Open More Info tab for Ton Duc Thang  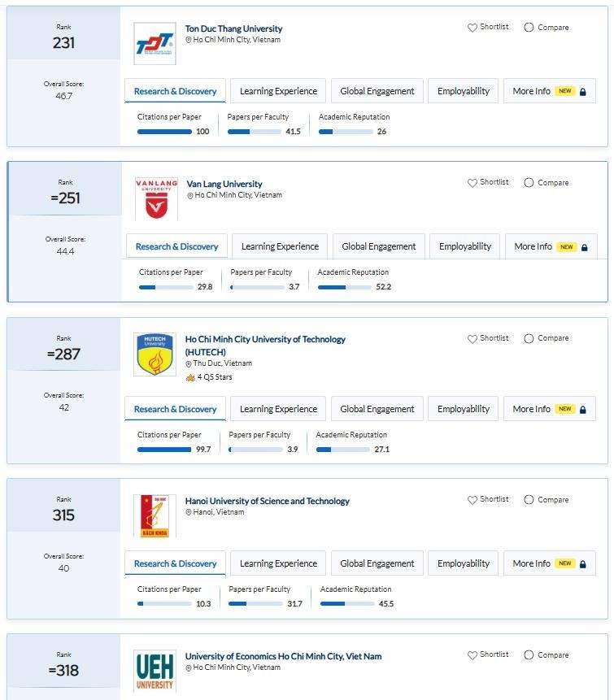click(549, 91)
